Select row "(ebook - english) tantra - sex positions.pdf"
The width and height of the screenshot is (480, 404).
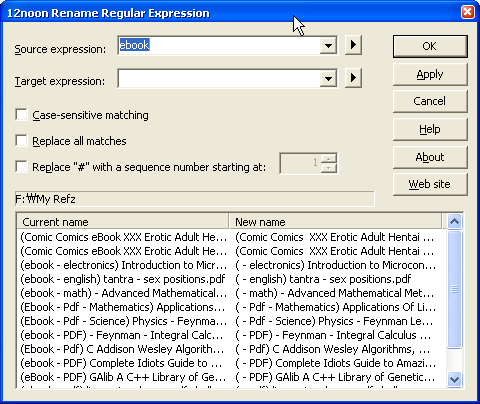123,279
